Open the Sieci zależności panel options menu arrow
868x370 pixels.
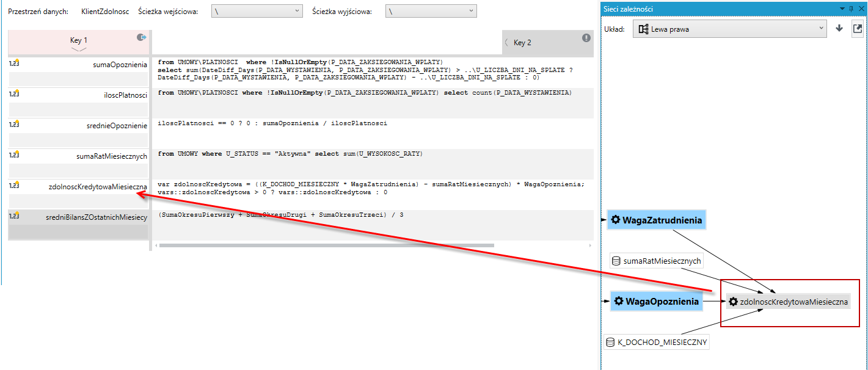(843, 9)
